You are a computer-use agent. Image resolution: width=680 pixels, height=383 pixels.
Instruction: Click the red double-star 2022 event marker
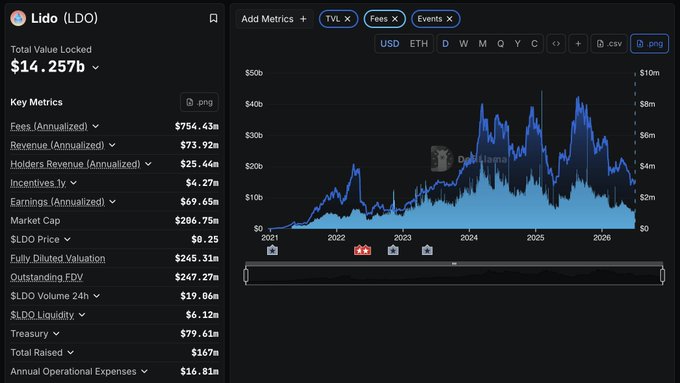[363, 250]
